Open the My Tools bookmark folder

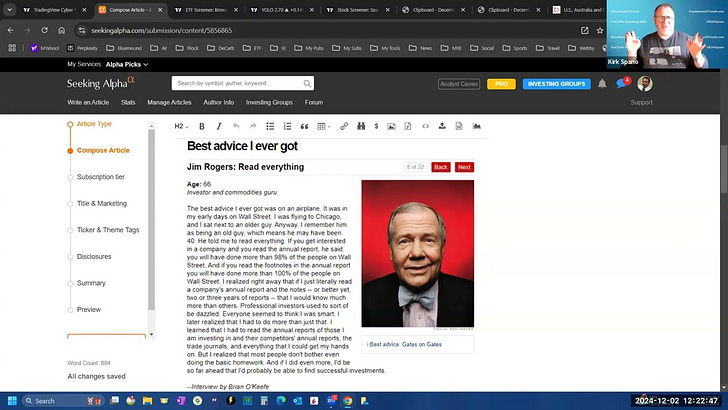(385, 48)
